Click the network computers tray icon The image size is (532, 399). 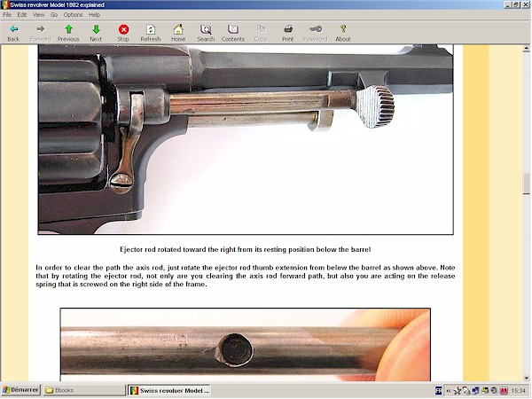[x=475, y=391]
